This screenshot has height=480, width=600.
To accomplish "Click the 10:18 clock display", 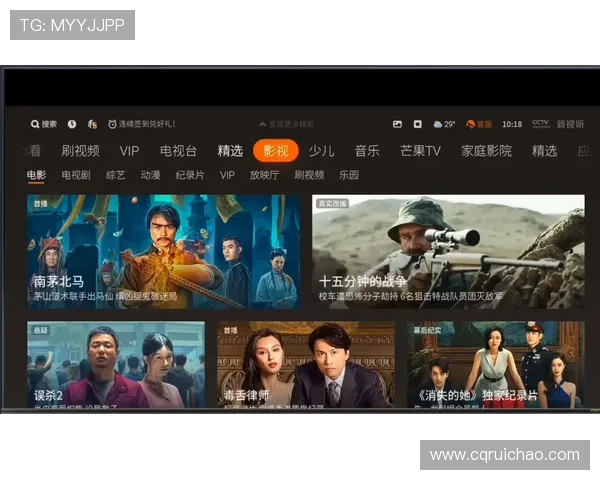I will pyautogui.click(x=512, y=124).
